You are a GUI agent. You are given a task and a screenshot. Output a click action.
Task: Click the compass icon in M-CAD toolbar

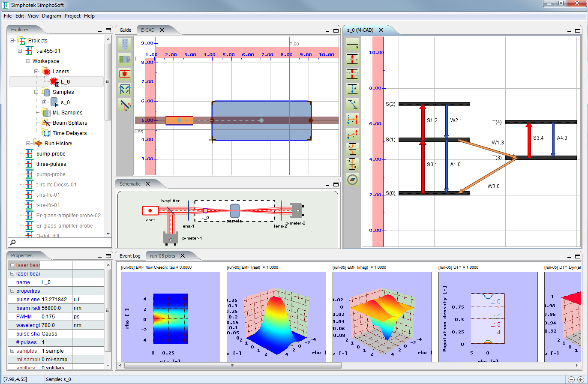coord(352,180)
